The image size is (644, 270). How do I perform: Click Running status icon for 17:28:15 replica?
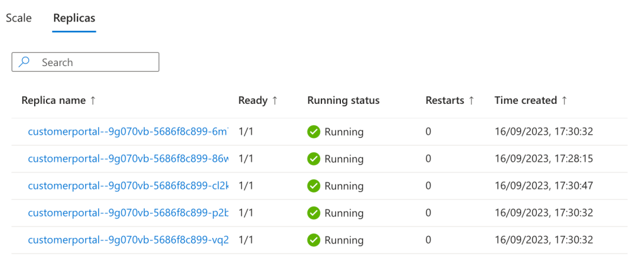tap(313, 159)
